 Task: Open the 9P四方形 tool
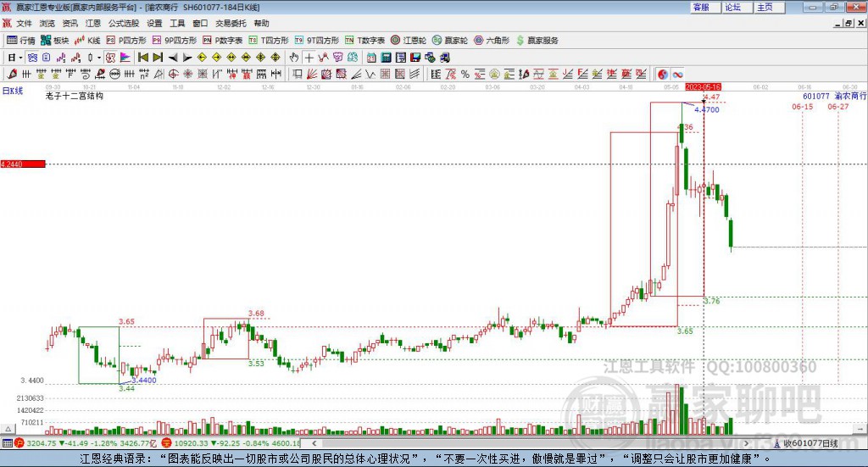pos(174,41)
